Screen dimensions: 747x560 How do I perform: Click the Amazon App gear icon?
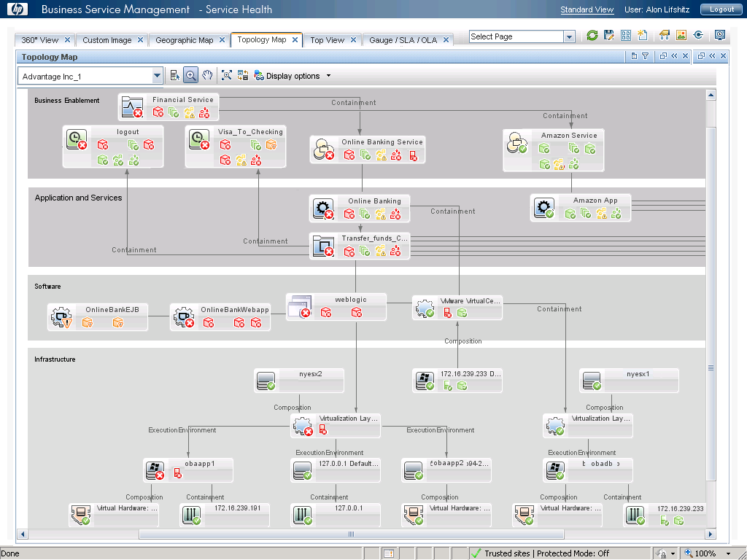click(543, 208)
